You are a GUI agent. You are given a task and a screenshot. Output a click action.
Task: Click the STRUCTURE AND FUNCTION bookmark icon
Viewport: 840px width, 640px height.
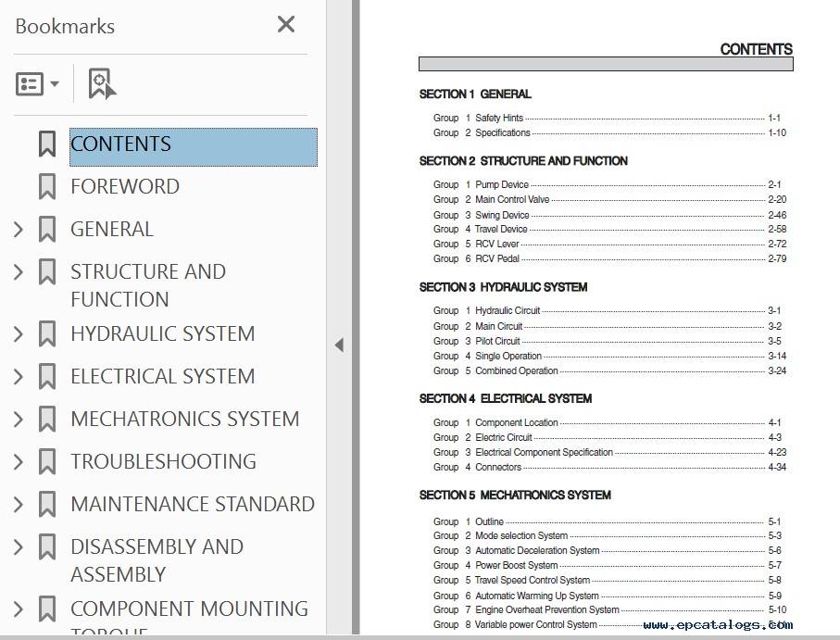pyautogui.click(x=47, y=271)
